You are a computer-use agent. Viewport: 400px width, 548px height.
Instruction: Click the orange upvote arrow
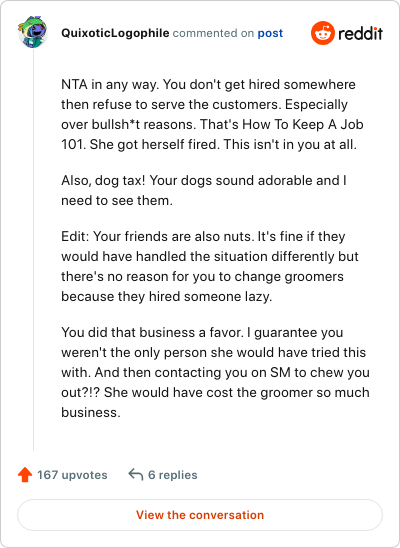coord(25,475)
